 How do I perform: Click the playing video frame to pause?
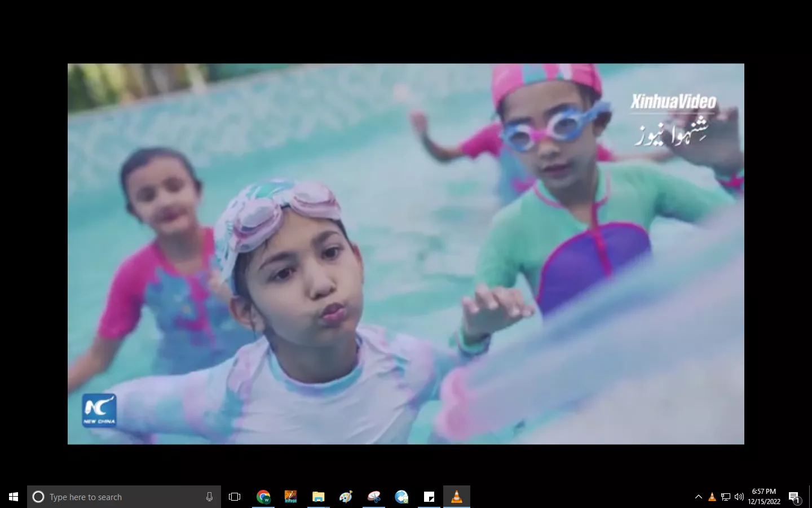(406, 254)
